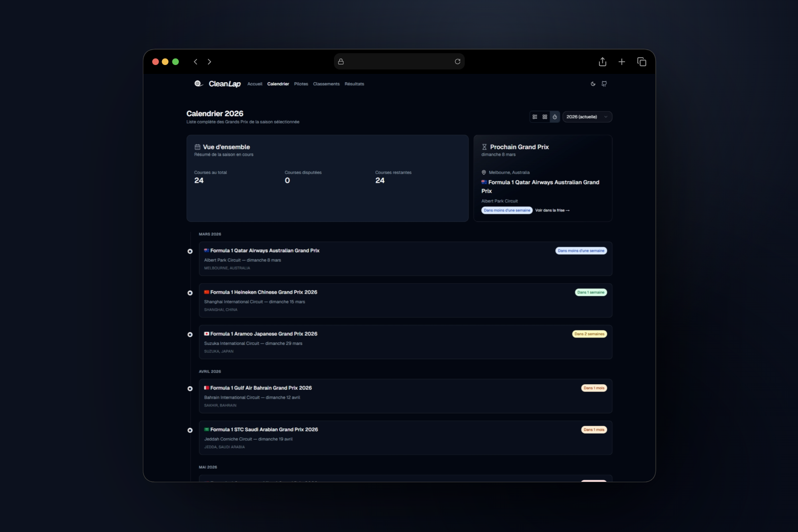
Task: Click "Voir dans la frise" link
Action: pos(552,210)
